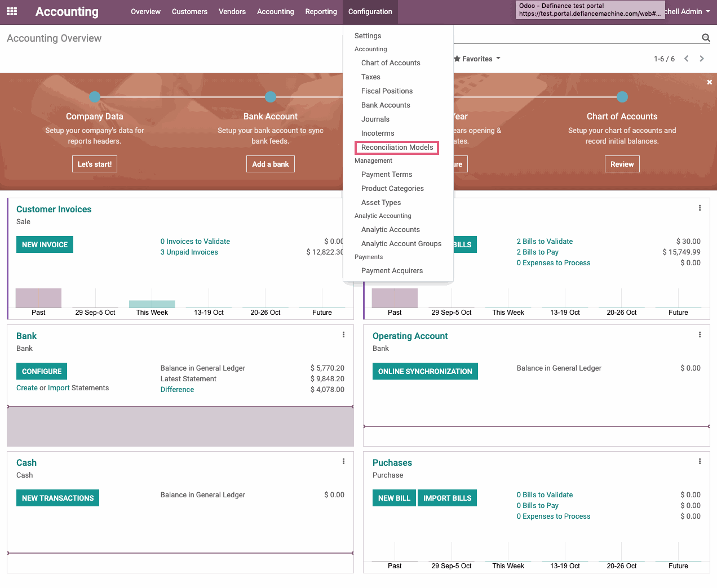
Task: Open the Overview menu
Action: point(145,11)
